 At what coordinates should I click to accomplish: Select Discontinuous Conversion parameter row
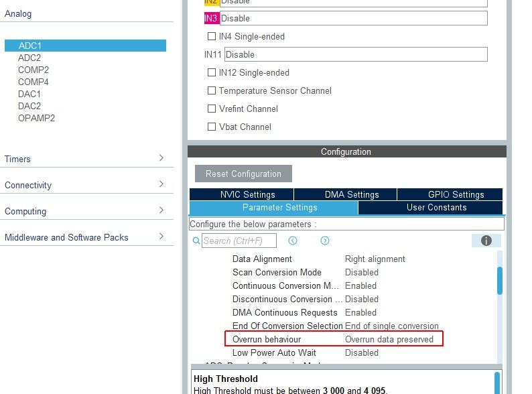pos(287,300)
